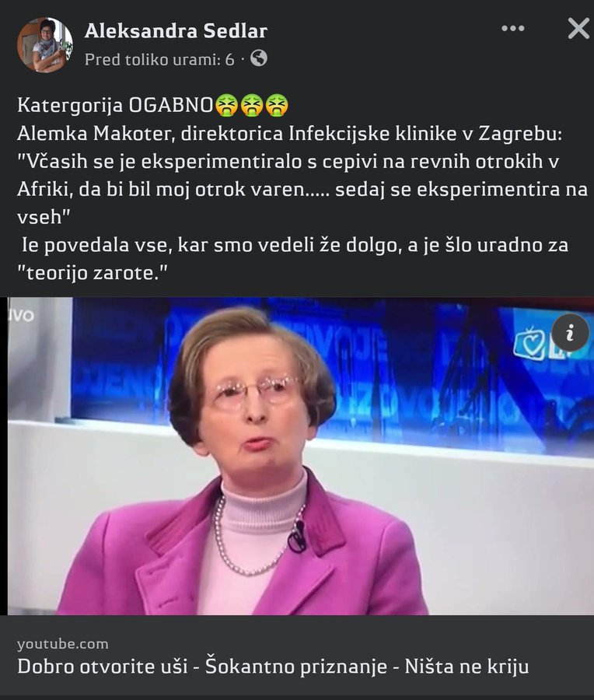Click the first nauseated face emoji

click(x=226, y=105)
